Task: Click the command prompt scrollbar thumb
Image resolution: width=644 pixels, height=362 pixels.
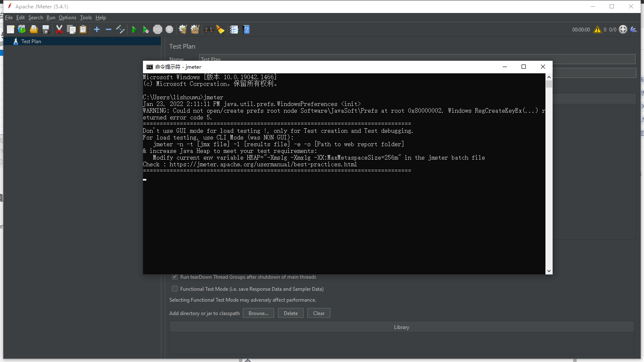Action: (549, 84)
